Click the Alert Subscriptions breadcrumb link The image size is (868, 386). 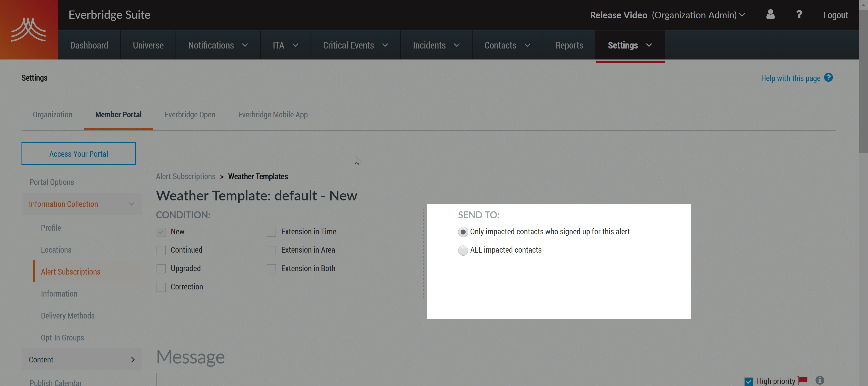185,176
